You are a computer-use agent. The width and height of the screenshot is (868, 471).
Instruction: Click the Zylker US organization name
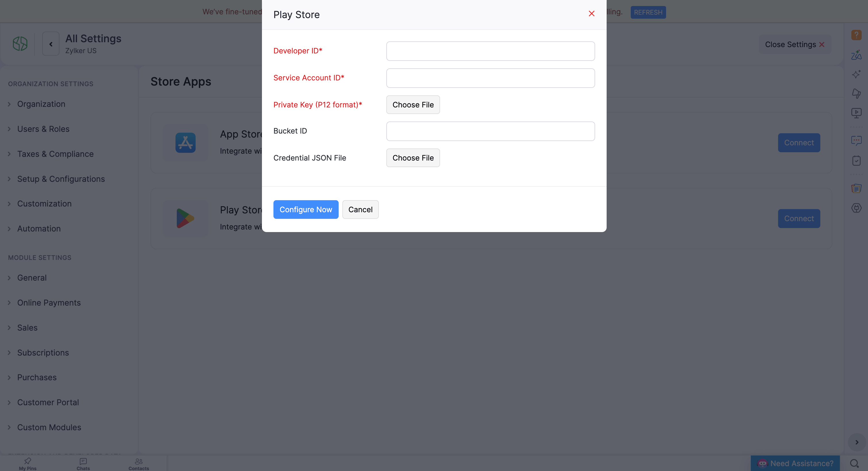point(81,51)
